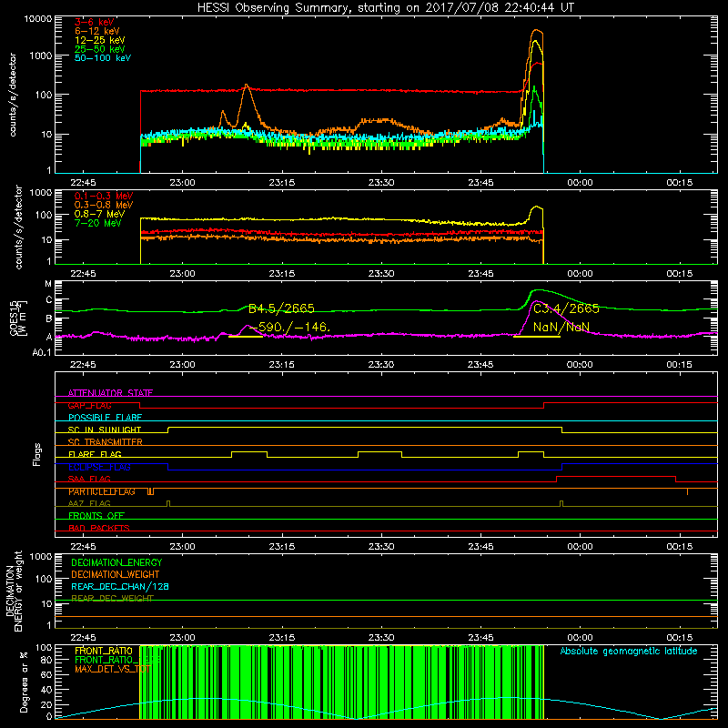Click the HESSI Observing Summary title text
The width and height of the screenshot is (728, 728).
386,7
